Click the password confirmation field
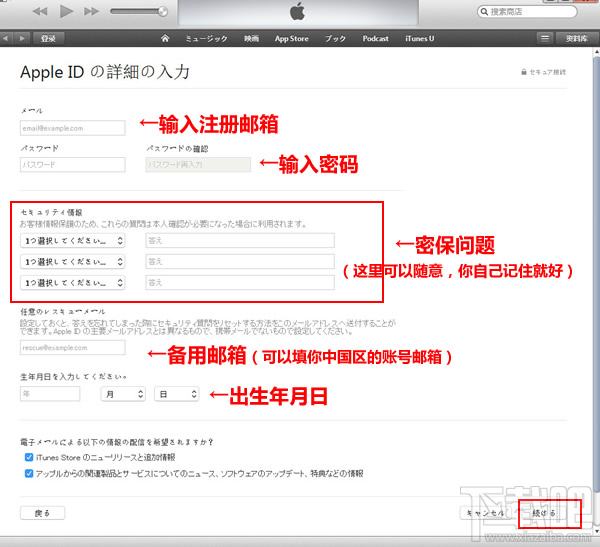Viewport: 600px width, 547px height. (198, 165)
